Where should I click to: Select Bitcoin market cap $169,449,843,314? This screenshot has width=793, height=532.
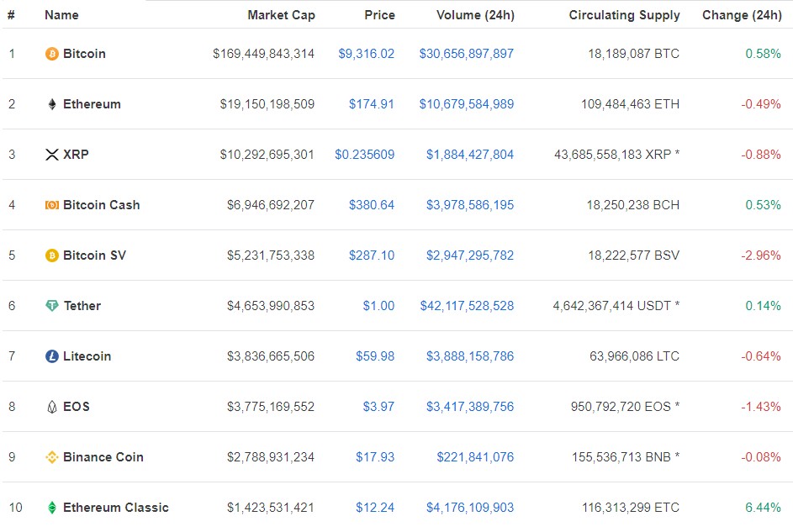[x=263, y=54]
